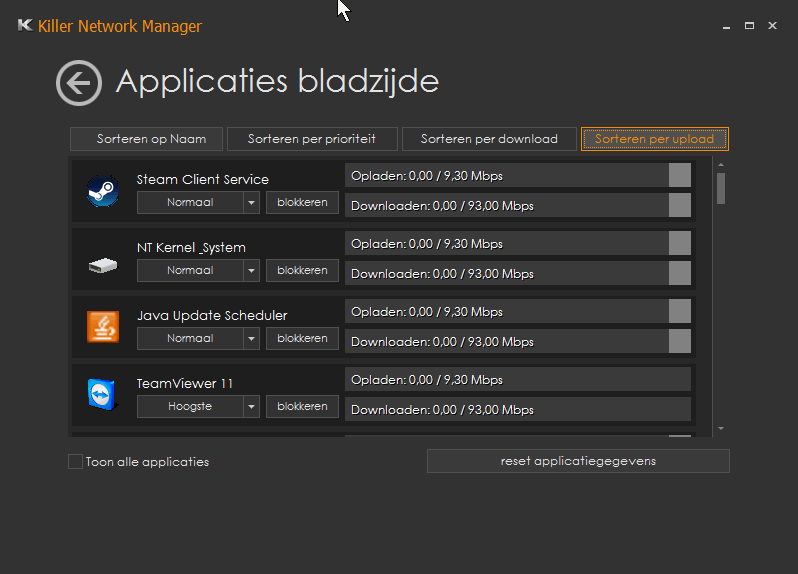Click TeamViewer 11 Downloaden limit bar
This screenshot has width=798, height=574.
(x=518, y=410)
